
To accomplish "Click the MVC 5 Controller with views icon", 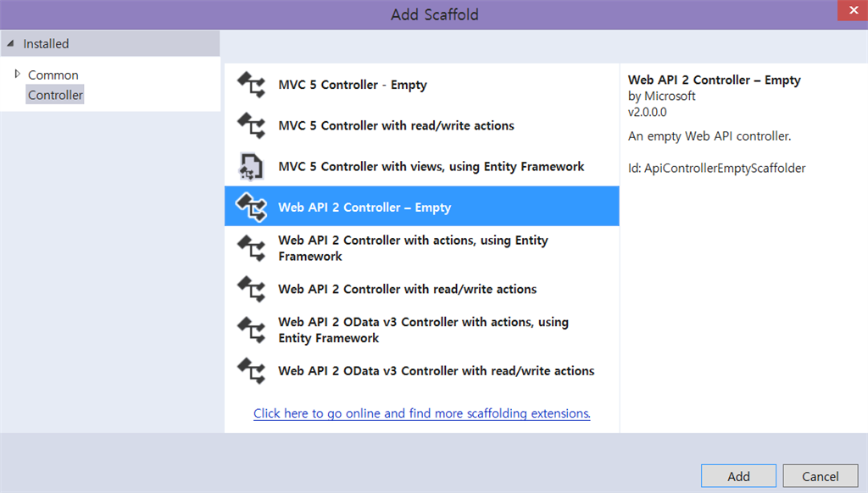I will [x=251, y=167].
